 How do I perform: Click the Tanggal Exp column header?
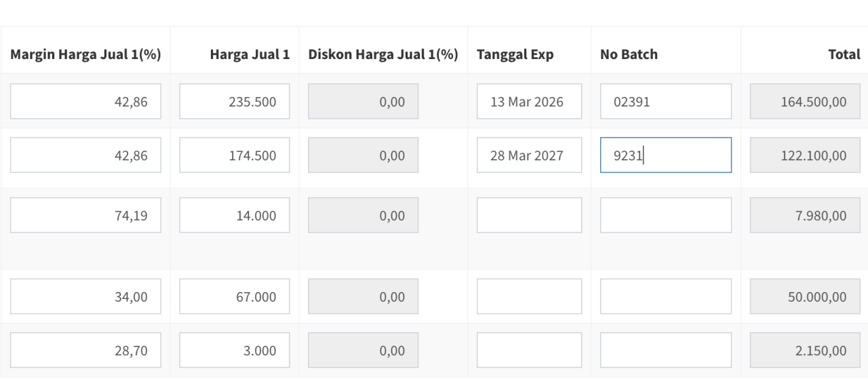tap(515, 54)
